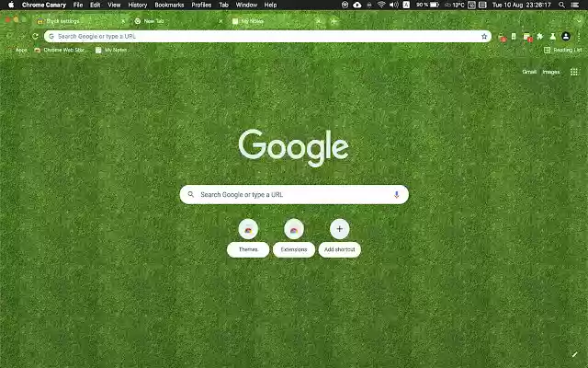This screenshot has height=368, width=588.
Task: Close the Stylık settings tab
Action: click(123, 21)
